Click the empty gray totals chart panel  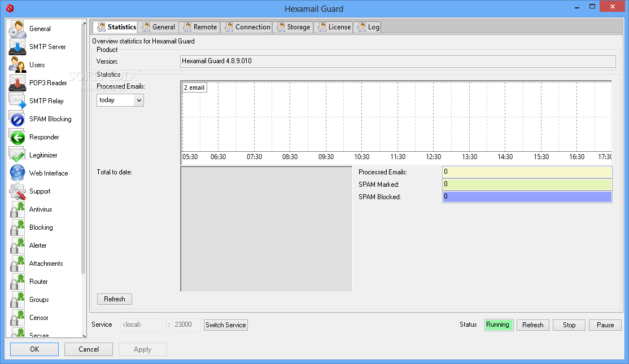(x=267, y=229)
